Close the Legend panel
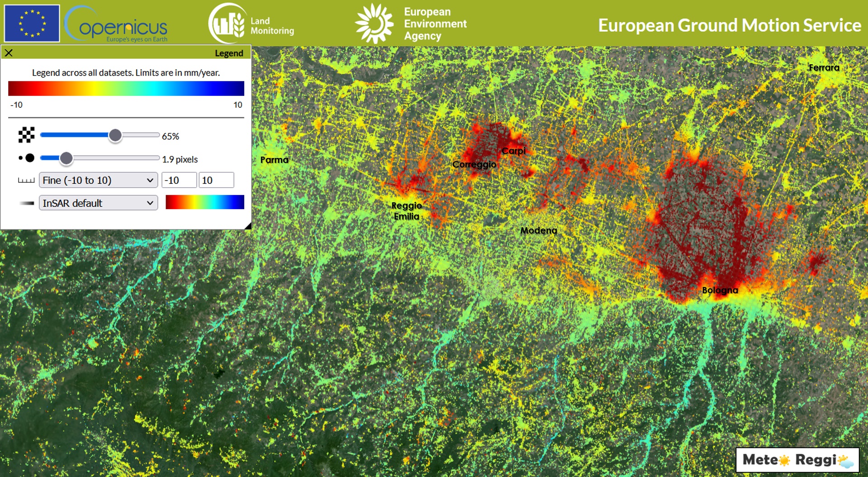 [x=9, y=53]
